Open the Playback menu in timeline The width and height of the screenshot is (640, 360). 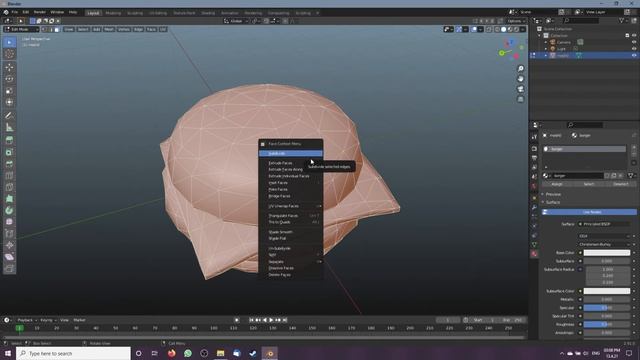[x=26, y=320]
